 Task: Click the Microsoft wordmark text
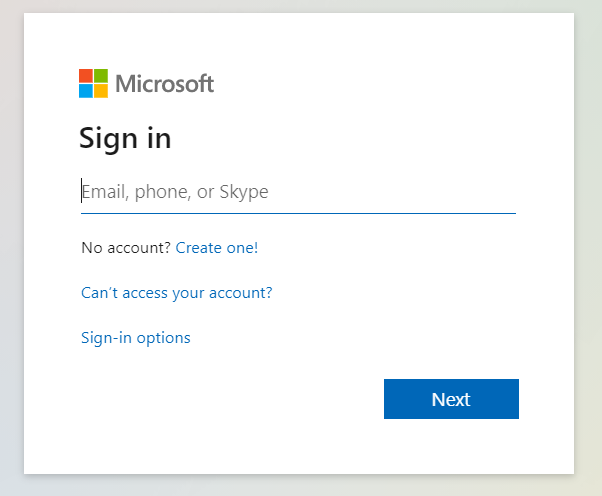pyautogui.click(x=165, y=84)
